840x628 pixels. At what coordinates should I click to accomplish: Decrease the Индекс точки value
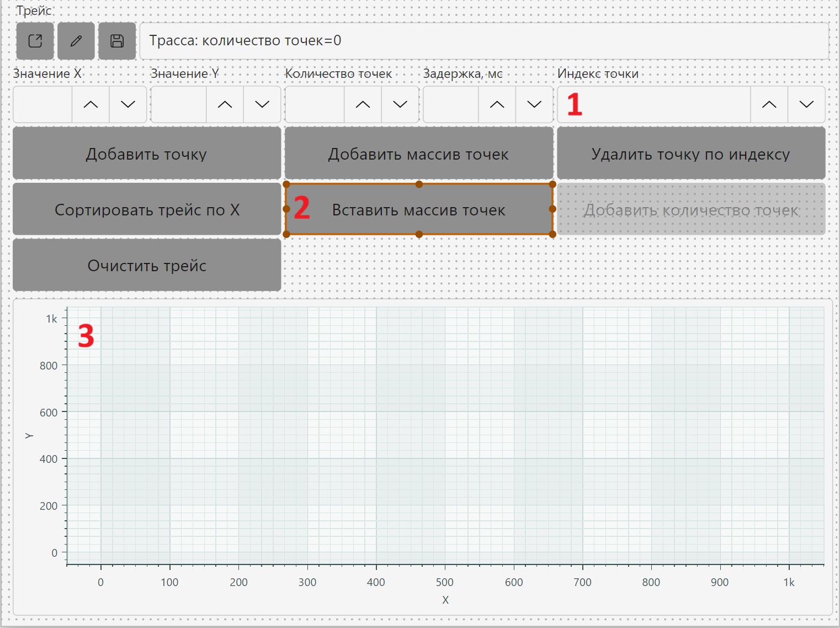(x=806, y=104)
